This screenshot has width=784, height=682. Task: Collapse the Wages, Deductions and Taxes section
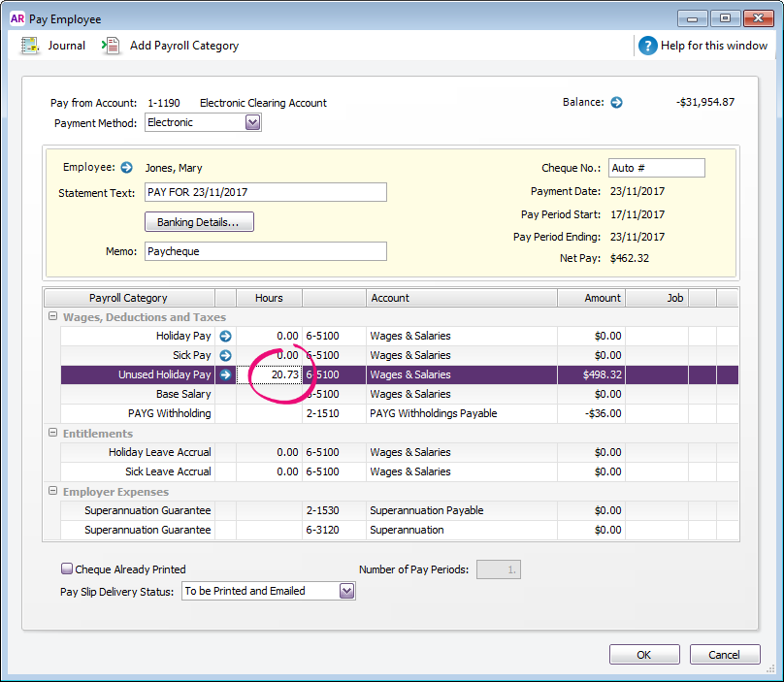pyautogui.click(x=52, y=317)
